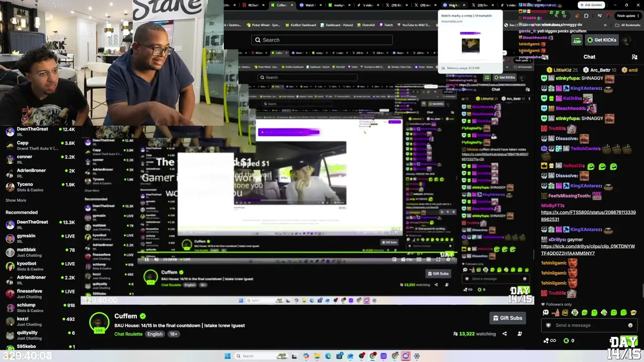644x362 pixels.
Task: Open chat user list icon
Action: pos(634,57)
